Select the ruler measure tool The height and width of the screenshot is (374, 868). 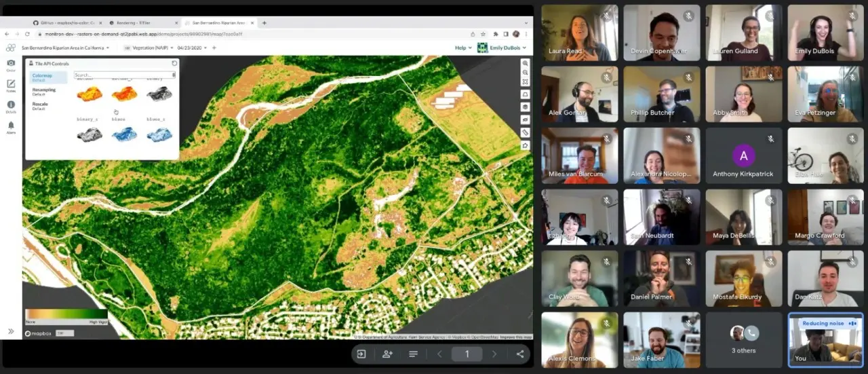tap(525, 132)
